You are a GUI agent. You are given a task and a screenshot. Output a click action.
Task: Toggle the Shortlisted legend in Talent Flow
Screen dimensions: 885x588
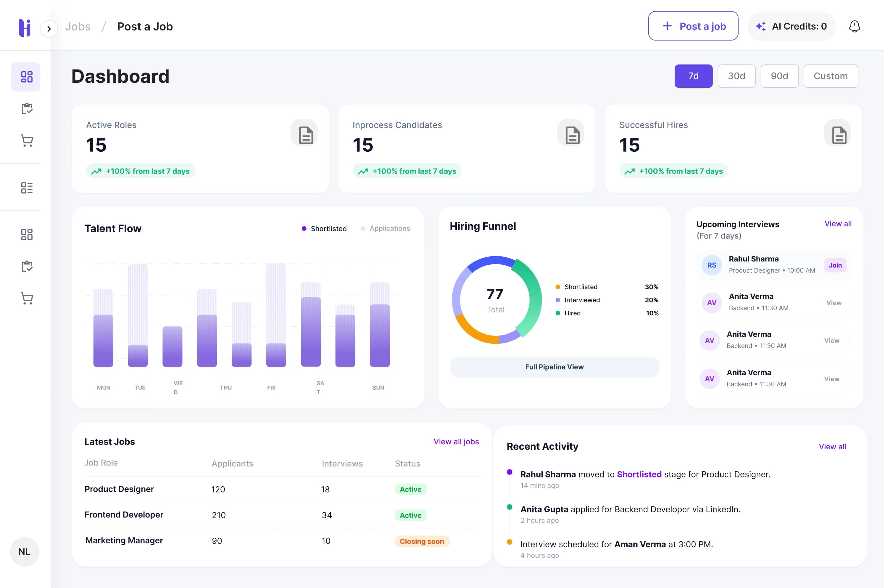(x=324, y=229)
